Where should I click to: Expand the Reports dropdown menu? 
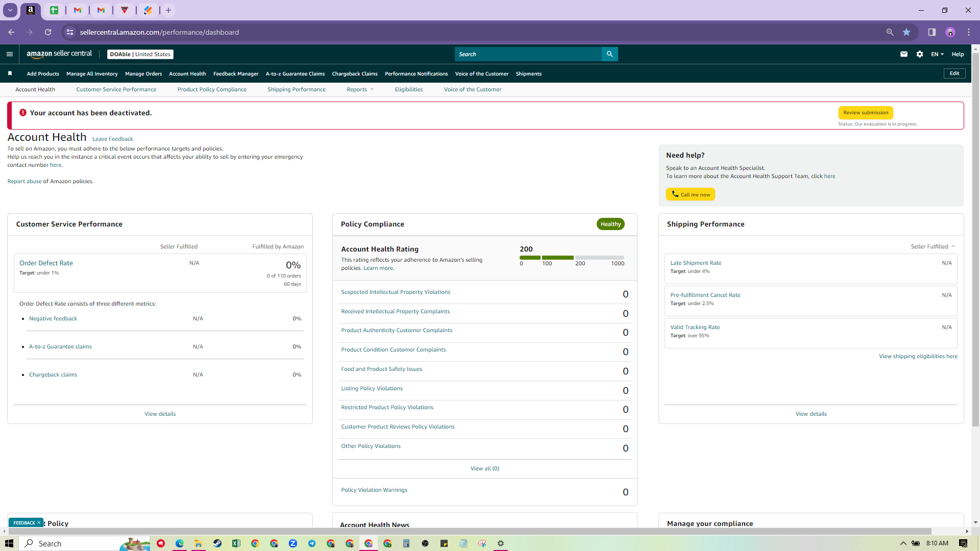pos(360,89)
